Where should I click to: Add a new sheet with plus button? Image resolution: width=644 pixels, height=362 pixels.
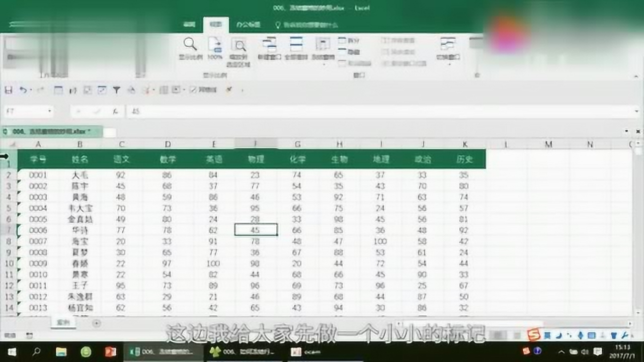pyautogui.click(x=97, y=323)
